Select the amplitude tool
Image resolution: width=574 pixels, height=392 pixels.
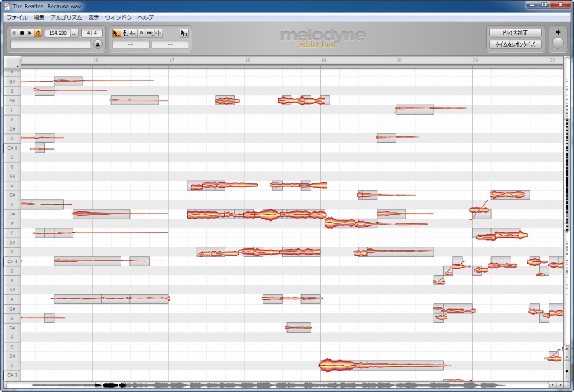(x=142, y=33)
